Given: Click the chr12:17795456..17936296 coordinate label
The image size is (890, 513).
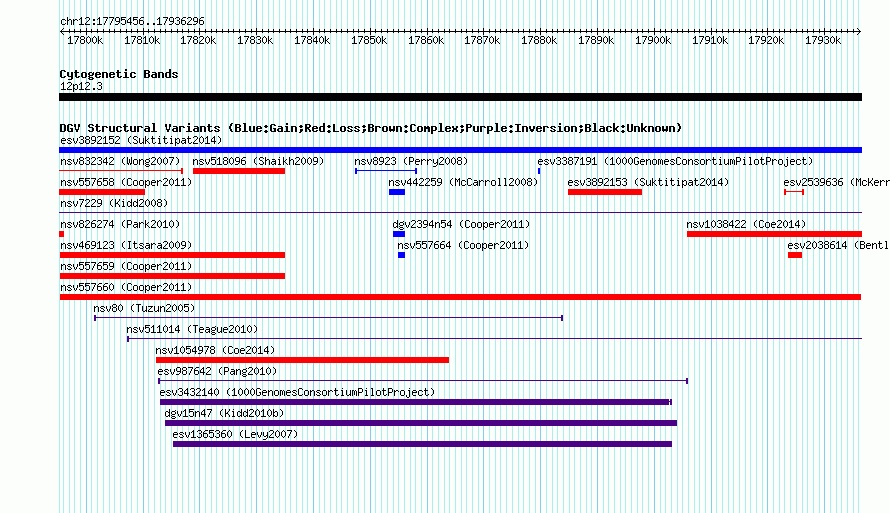Looking at the screenshot, I should pos(132,21).
